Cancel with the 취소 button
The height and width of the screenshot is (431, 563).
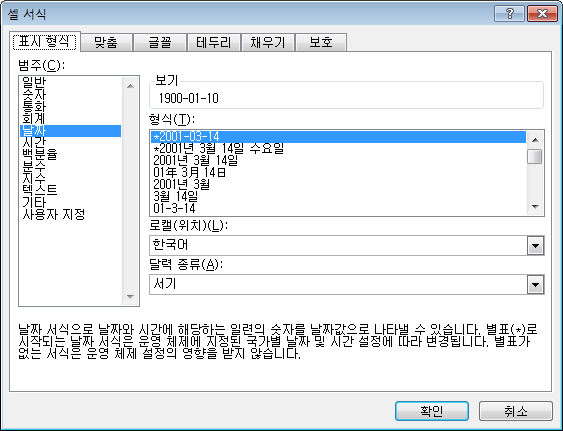click(516, 411)
